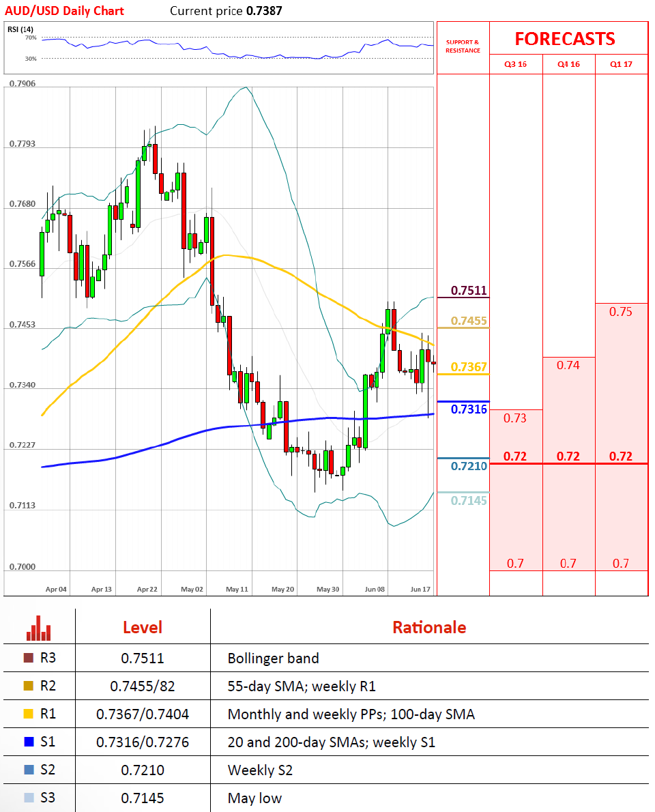Screen dimensions: 655x812
Task: Click the 0.7145 support level label
Action: coord(469,500)
